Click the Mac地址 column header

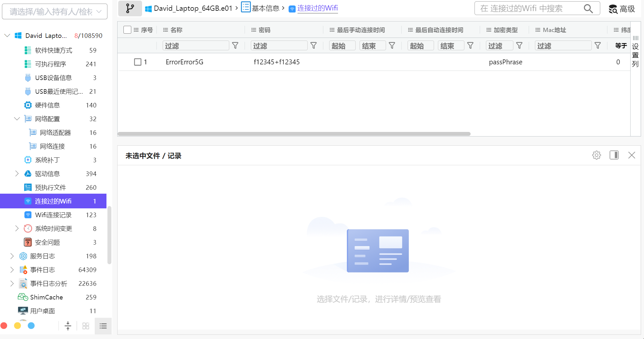(555, 30)
